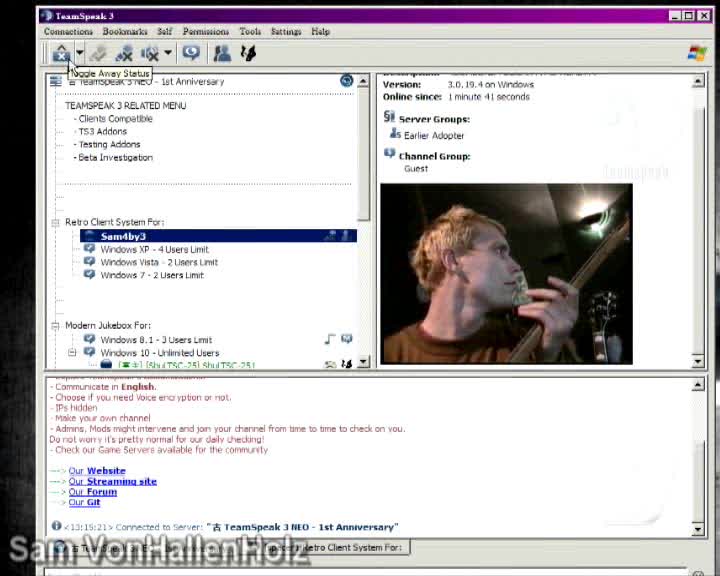Click the black wolf-shaped toolbar icon
Viewport: 720px width, 576px height.
pos(248,53)
